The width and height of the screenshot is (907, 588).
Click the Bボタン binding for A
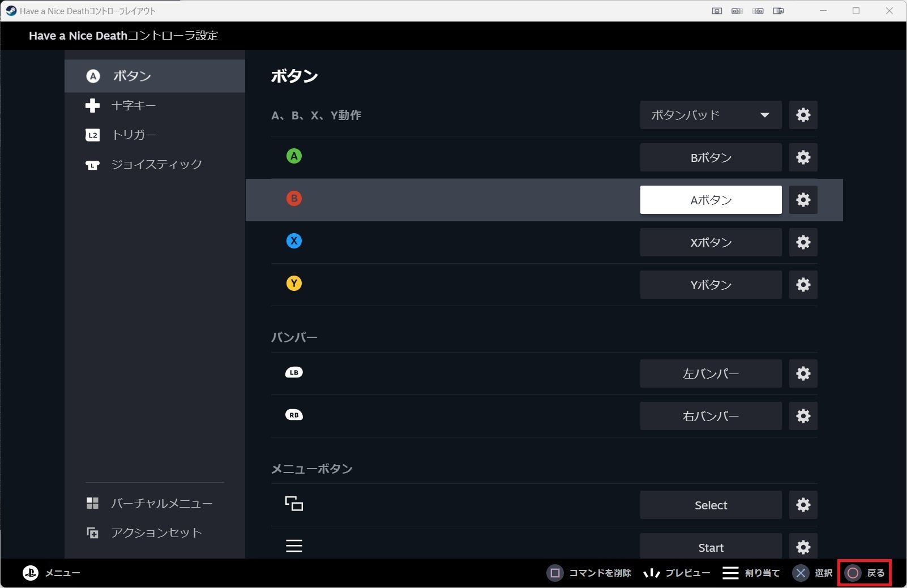(711, 157)
